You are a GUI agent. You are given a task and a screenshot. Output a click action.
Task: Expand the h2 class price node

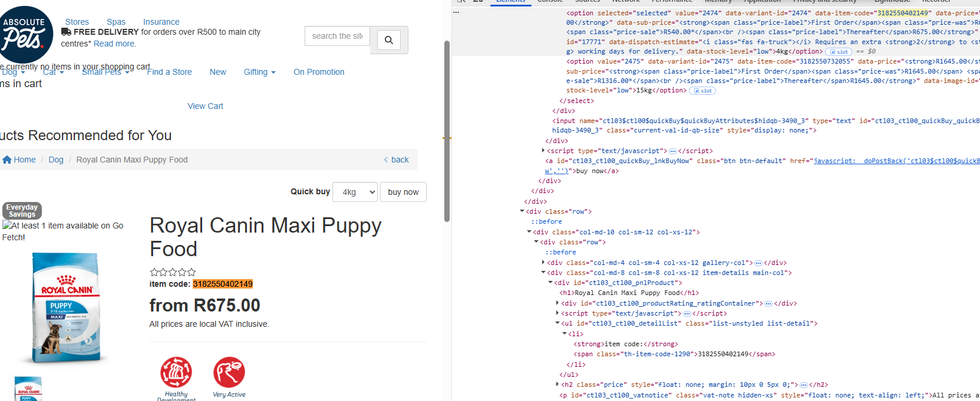point(557,385)
